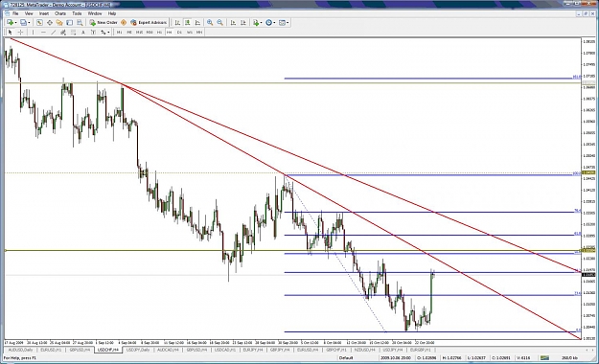599x364 pixels.
Task: Open the Insert menu
Action: click(x=44, y=13)
